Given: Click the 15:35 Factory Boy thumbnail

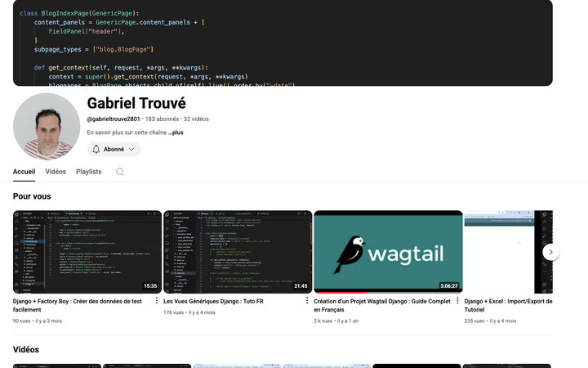Looking at the screenshot, I should pos(87,252).
